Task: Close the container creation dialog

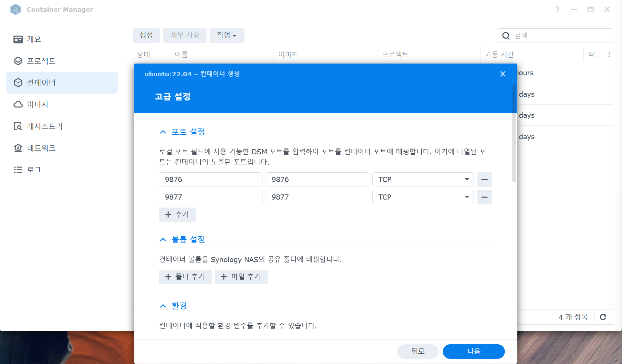Action: pos(503,74)
